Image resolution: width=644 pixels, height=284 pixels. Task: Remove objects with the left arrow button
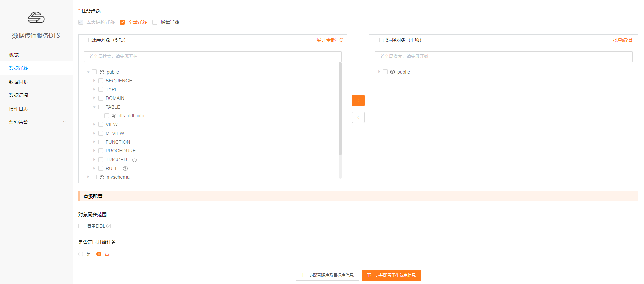click(358, 117)
